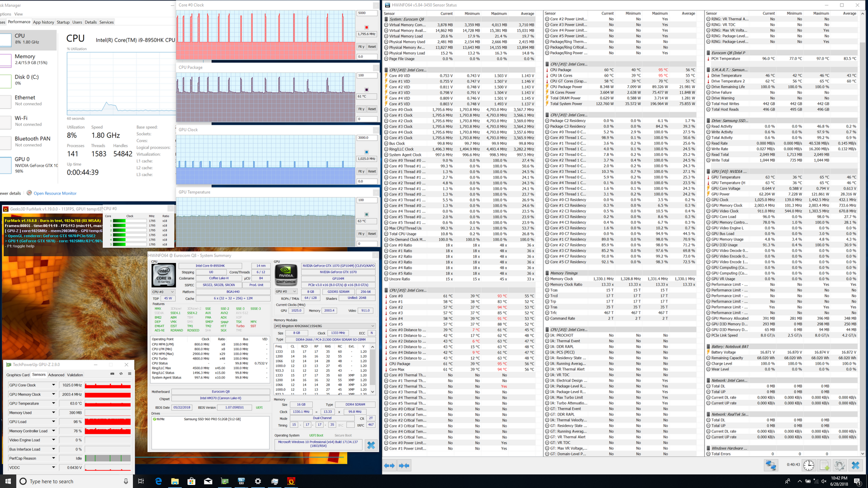868x488 pixels.
Task: Take GPU-Z screenshot camera icon
Action: [112, 374]
